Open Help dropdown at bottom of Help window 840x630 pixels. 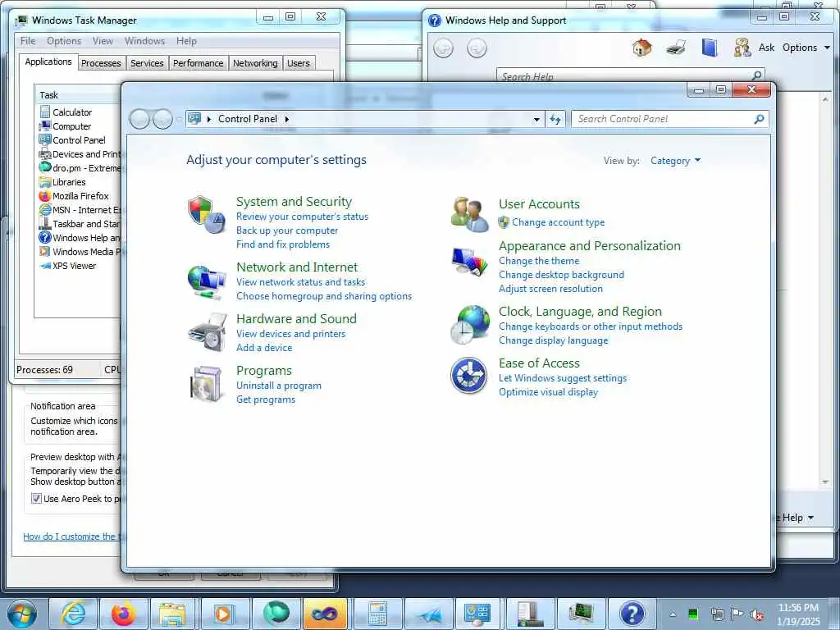click(797, 518)
